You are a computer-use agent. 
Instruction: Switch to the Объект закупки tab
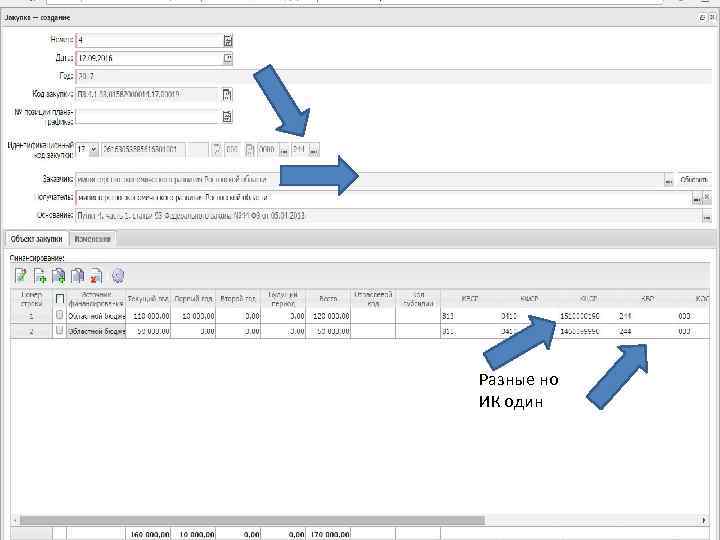[x=36, y=239]
